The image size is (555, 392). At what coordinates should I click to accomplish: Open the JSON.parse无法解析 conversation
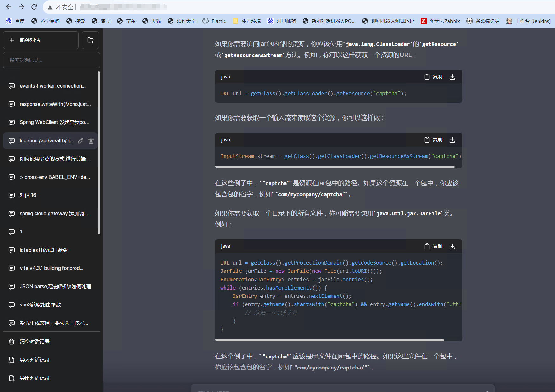click(51, 286)
